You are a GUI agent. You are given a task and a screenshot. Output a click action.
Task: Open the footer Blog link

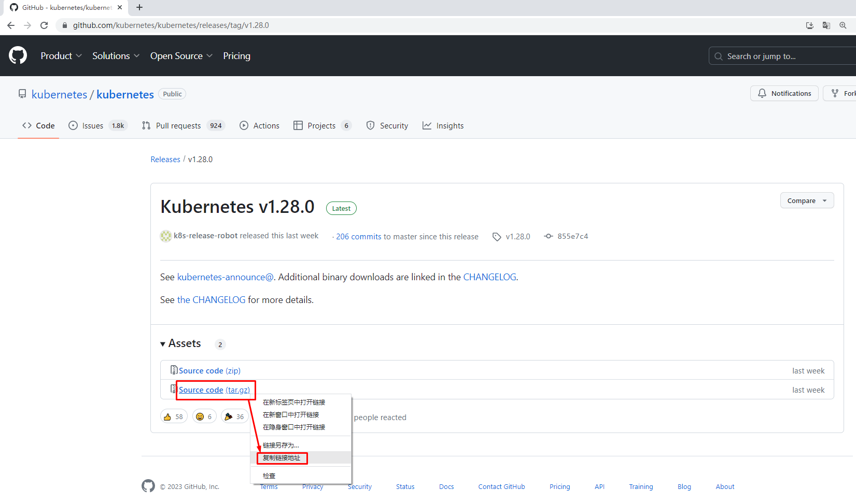click(684, 487)
